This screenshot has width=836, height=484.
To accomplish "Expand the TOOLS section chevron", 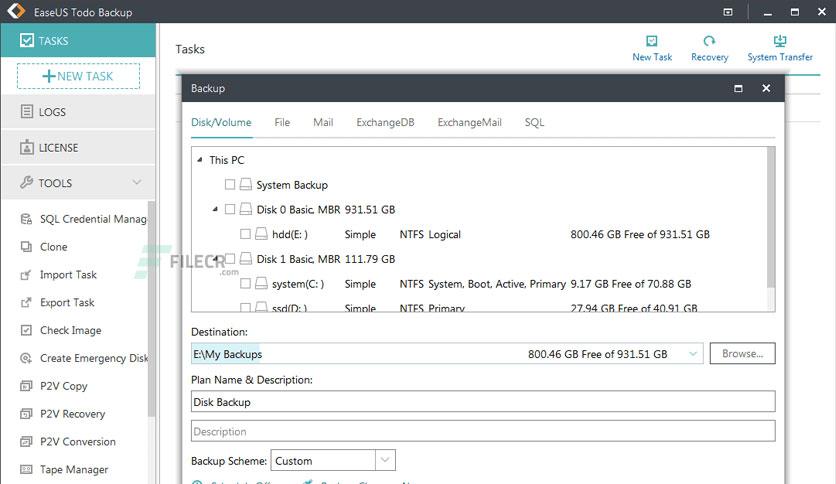I will 137,182.
